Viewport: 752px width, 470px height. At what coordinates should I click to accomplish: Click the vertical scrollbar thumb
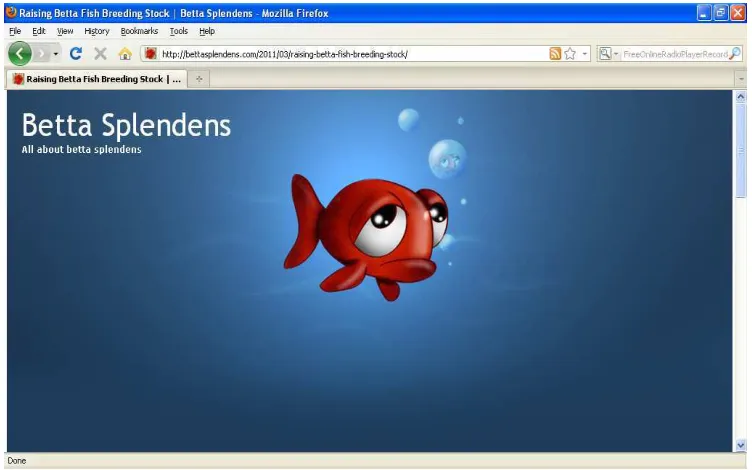click(x=740, y=150)
